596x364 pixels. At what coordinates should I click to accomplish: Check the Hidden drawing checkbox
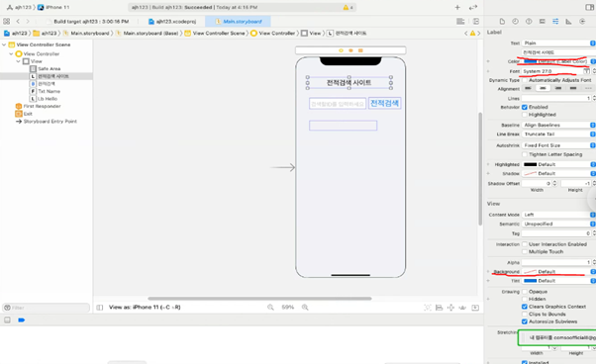point(525,299)
